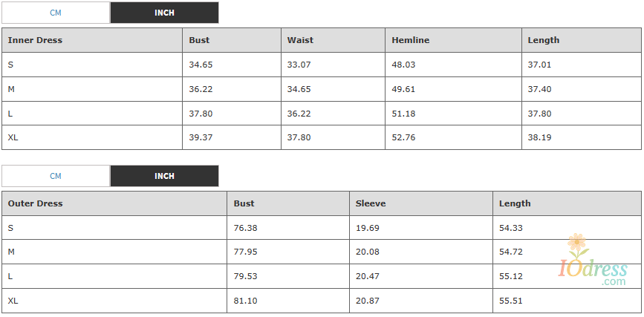Switch Outer Dress table to CM
644x317 pixels.
(56, 176)
